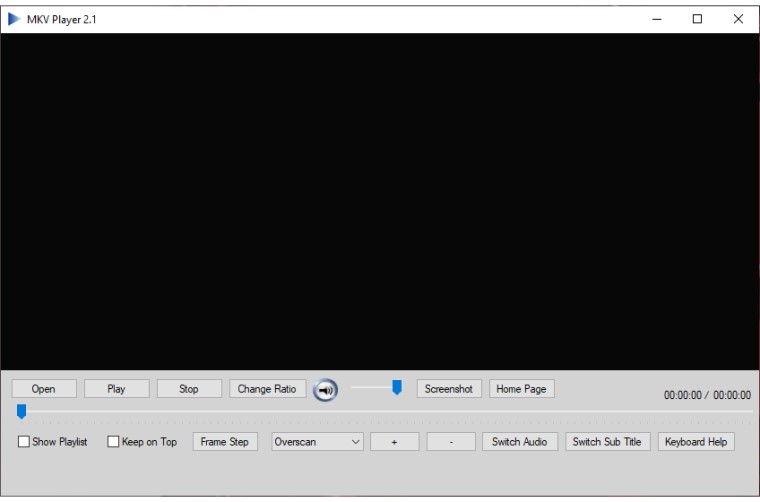Advance one frame with Frame Step
760x502 pixels.
pyautogui.click(x=225, y=441)
